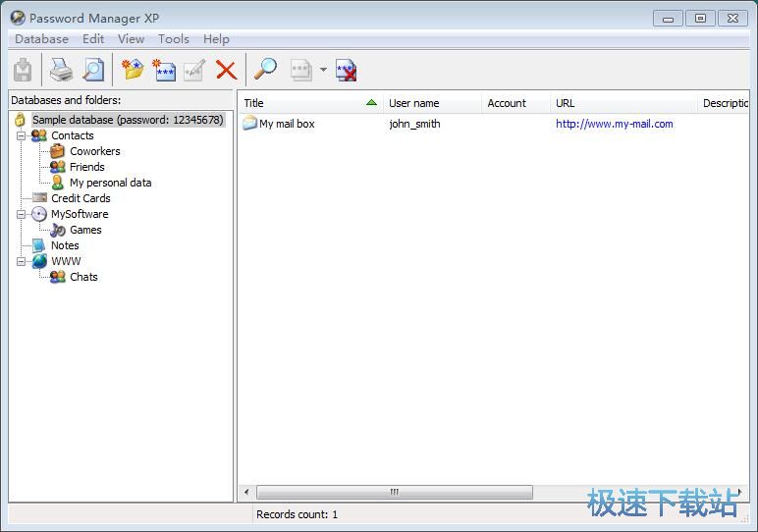Sort by the User name column header
This screenshot has width=758, height=532.
pyautogui.click(x=432, y=103)
